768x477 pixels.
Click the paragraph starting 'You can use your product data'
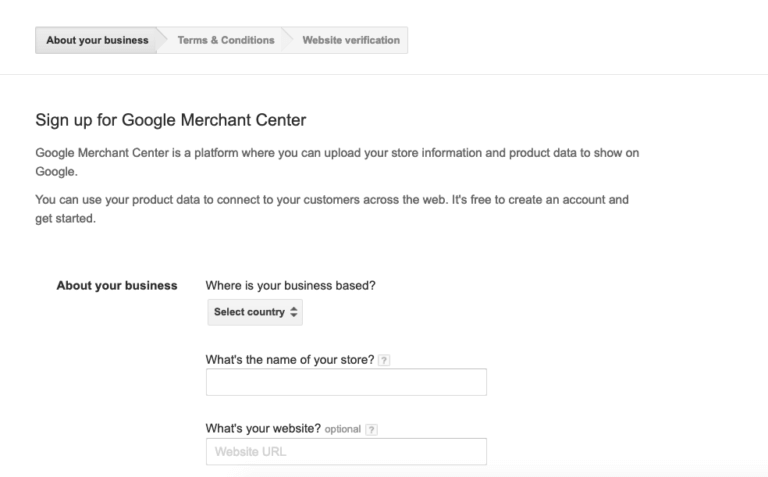(x=332, y=209)
